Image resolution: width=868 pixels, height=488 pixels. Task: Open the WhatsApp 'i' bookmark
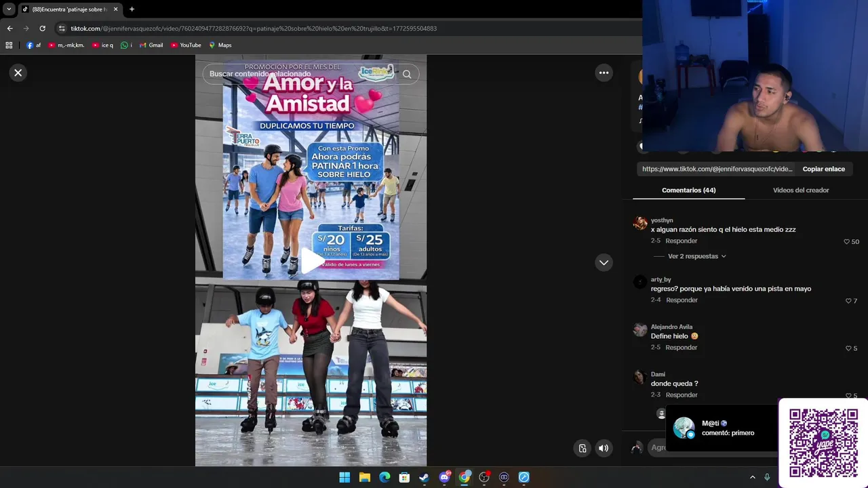click(126, 45)
